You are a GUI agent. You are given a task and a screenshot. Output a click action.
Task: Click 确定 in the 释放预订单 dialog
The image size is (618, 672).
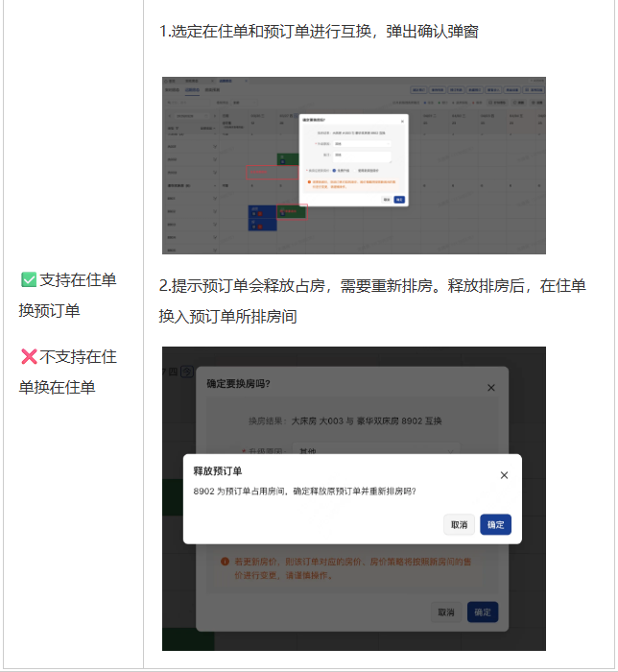[495, 524]
